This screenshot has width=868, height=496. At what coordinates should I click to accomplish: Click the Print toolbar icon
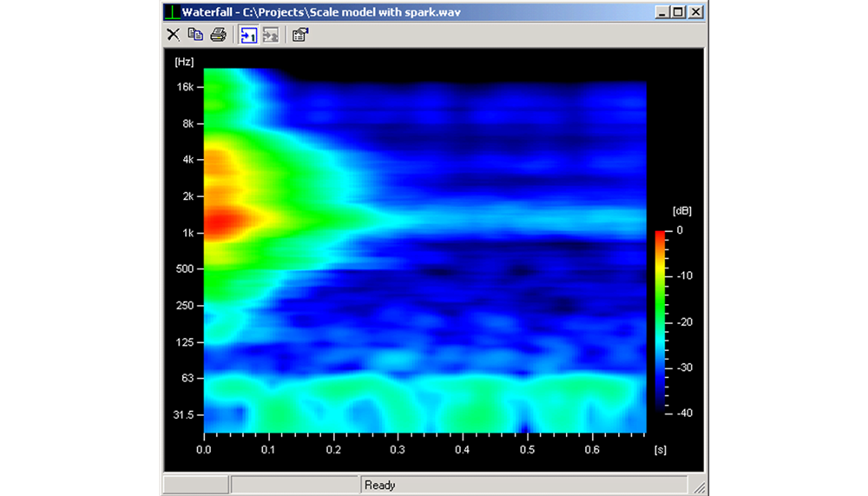tap(218, 35)
